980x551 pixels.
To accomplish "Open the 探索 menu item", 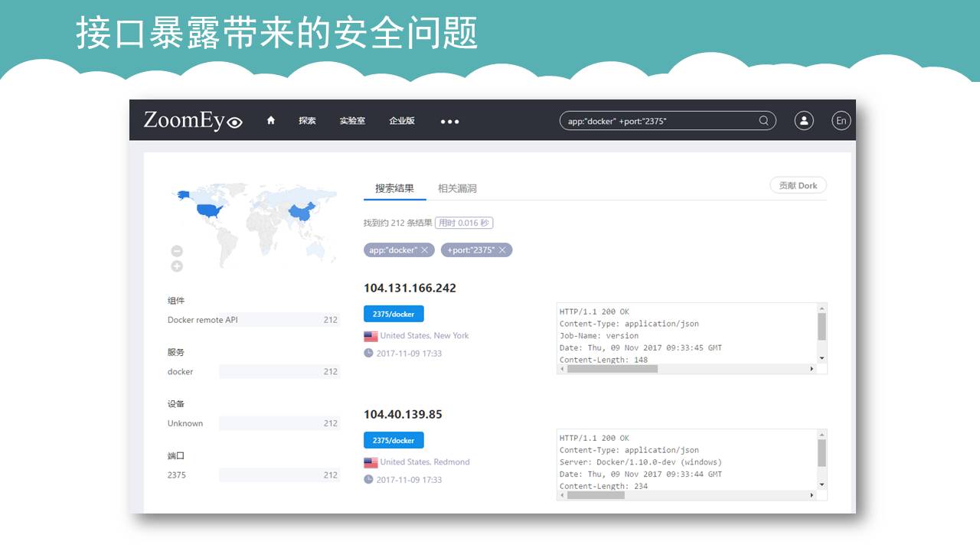I will pyautogui.click(x=307, y=121).
